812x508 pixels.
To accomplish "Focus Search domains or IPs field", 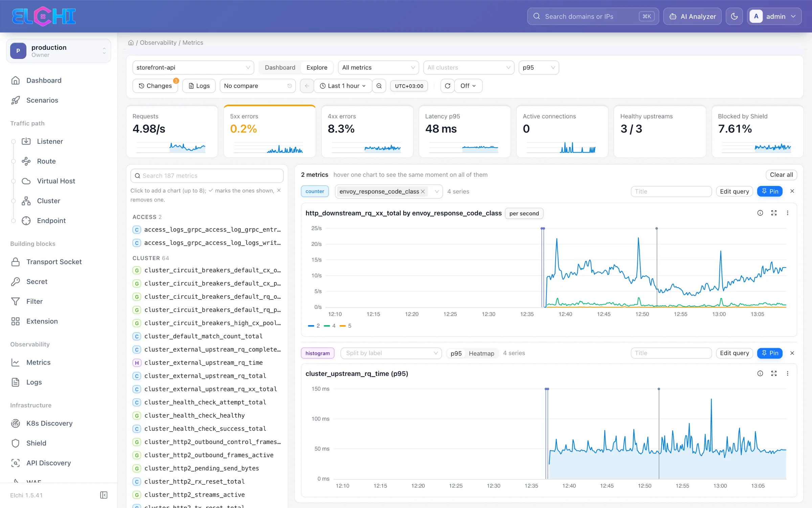I will (x=593, y=16).
